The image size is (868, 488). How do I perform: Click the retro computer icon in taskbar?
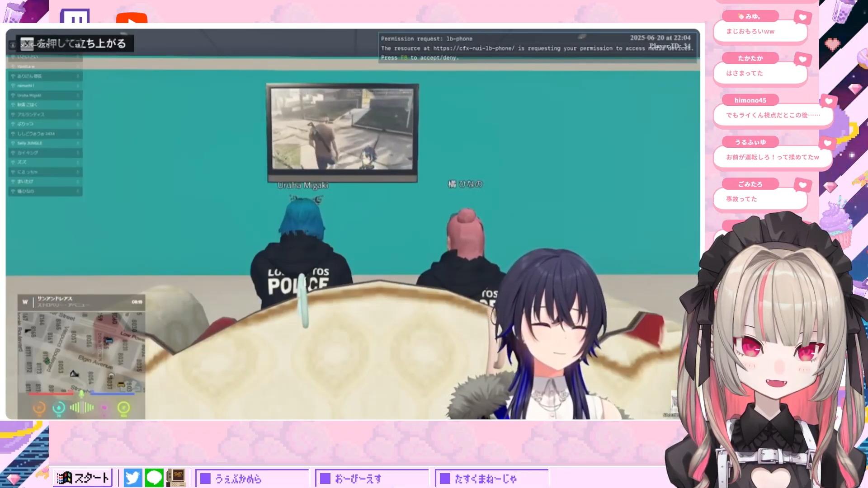click(176, 478)
